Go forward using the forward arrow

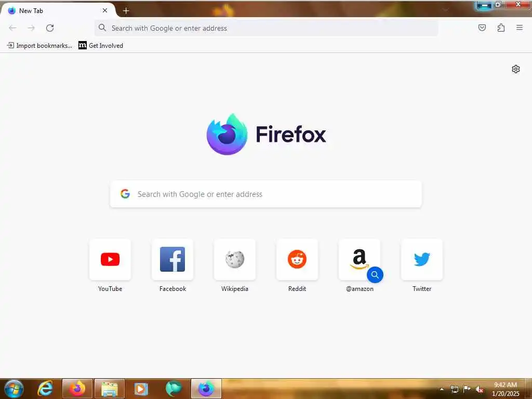tap(31, 28)
